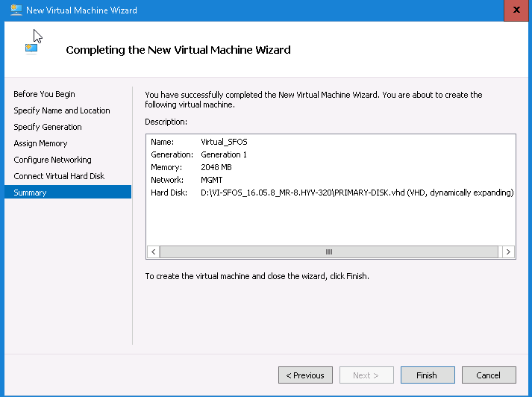Click the horizontal scrollbar thumb in the description box
This screenshot has height=397, width=532.
coord(329,252)
